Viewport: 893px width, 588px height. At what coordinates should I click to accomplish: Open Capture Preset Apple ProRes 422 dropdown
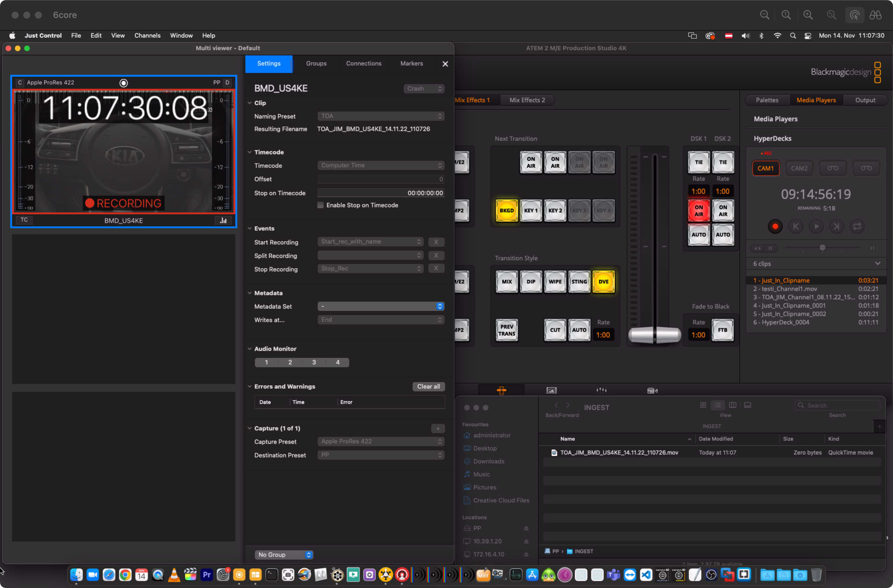(x=381, y=441)
